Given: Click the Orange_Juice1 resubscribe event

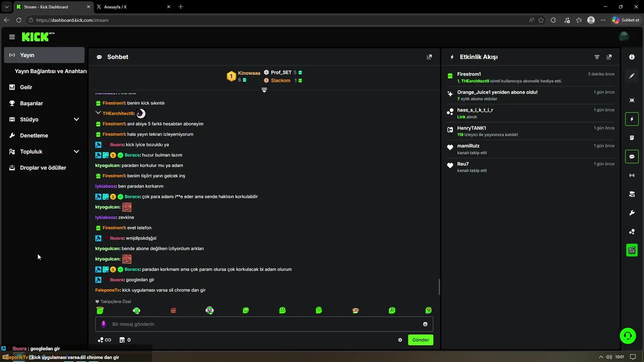Looking at the screenshot, I should tap(531, 95).
